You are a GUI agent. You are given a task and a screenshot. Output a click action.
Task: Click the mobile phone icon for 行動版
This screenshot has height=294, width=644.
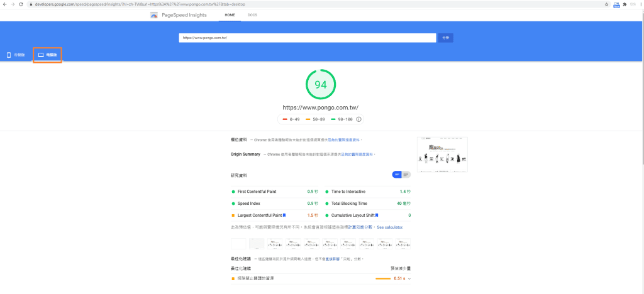tap(9, 55)
